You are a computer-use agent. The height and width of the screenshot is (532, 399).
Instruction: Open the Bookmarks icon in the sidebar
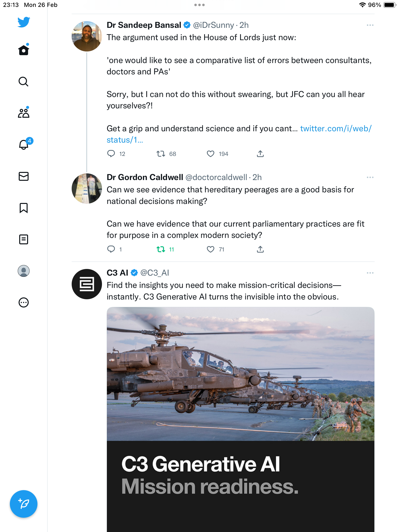tap(24, 208)
